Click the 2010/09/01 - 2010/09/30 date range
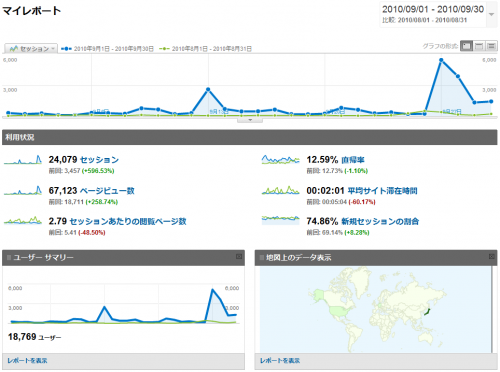This screenshot has height=372, width=500. [x=433, y=9]
